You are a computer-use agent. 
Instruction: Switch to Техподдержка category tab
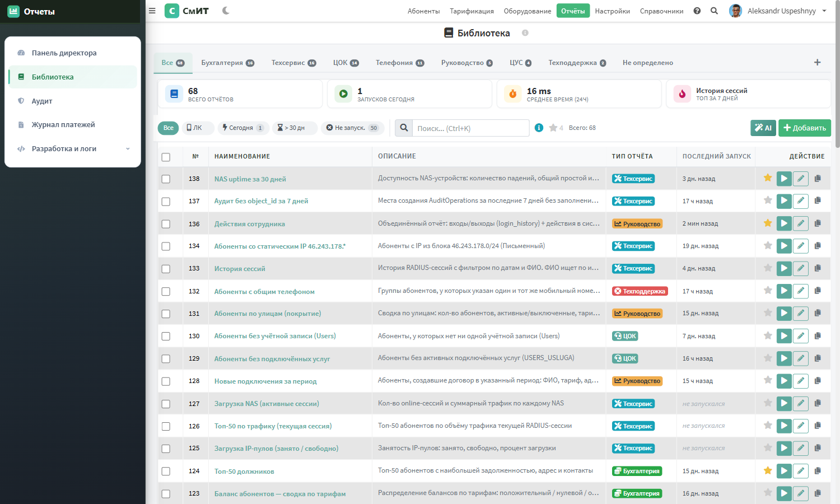coord(577,63)
